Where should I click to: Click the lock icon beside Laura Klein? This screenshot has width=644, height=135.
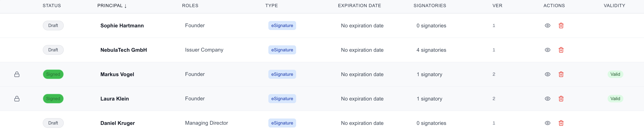(x=17, y=98)
